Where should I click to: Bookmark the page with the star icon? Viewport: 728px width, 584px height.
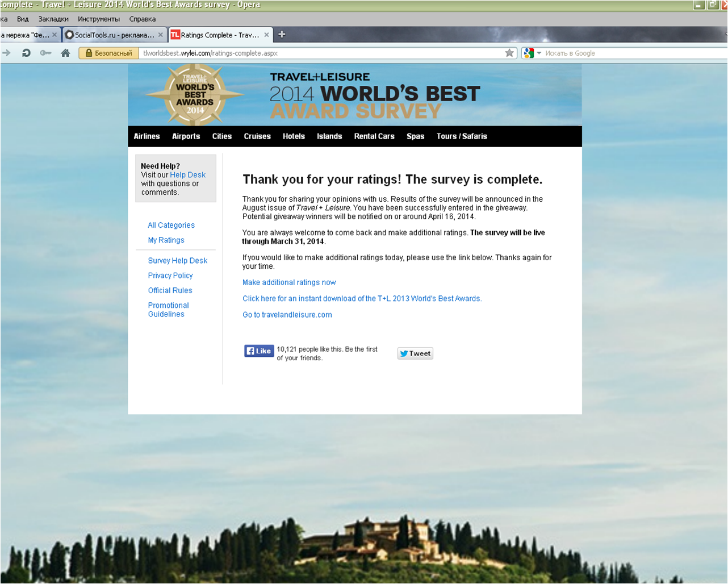(x=509, y=53)
